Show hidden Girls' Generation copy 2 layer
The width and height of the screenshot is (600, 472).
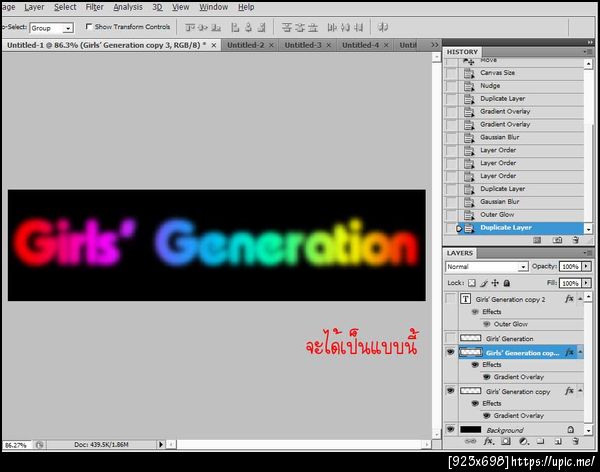click(x=451, y=299)
